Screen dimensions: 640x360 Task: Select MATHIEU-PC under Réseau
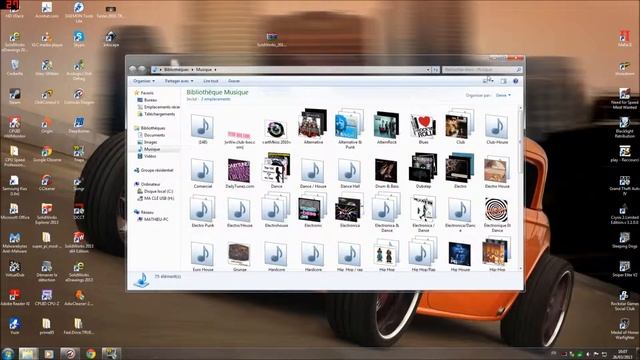click(x=153, y=219)
